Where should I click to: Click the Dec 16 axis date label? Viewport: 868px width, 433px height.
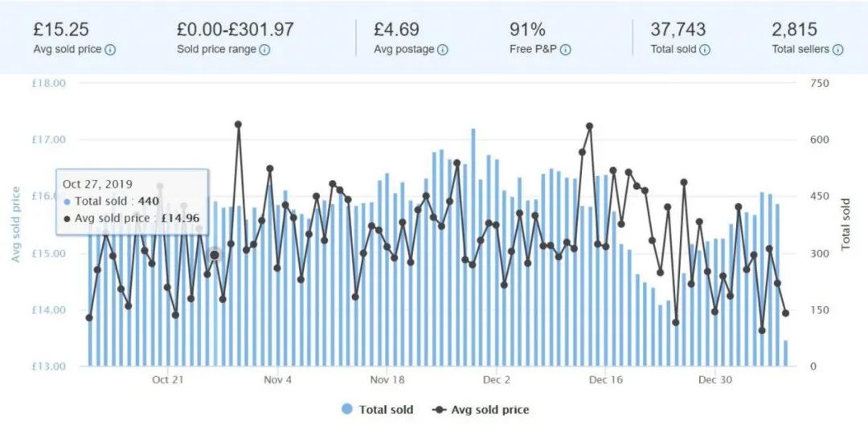click(x=606, y=380)
